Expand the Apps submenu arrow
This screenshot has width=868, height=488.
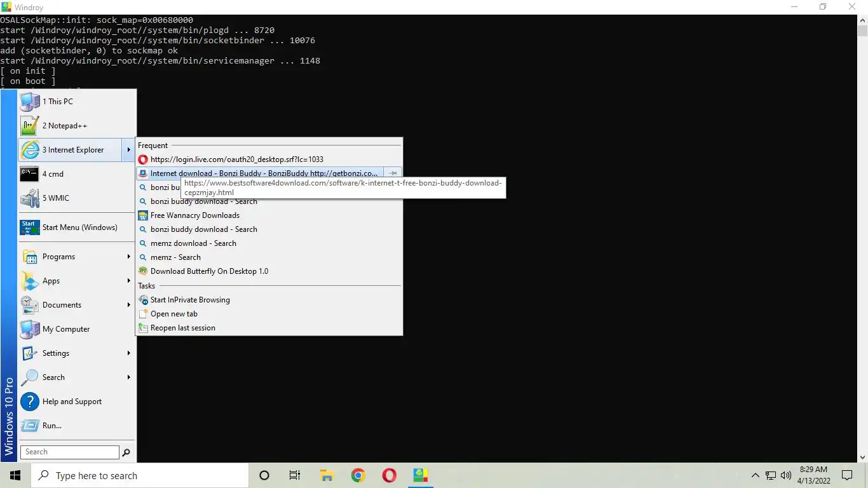click(128, 281)
